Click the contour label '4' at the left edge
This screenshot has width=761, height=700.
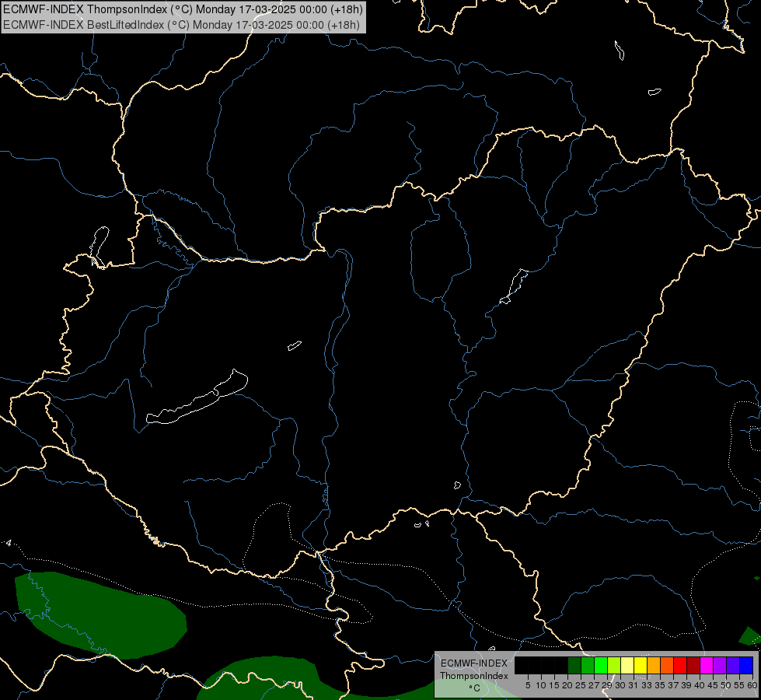[x=9, y=543]
